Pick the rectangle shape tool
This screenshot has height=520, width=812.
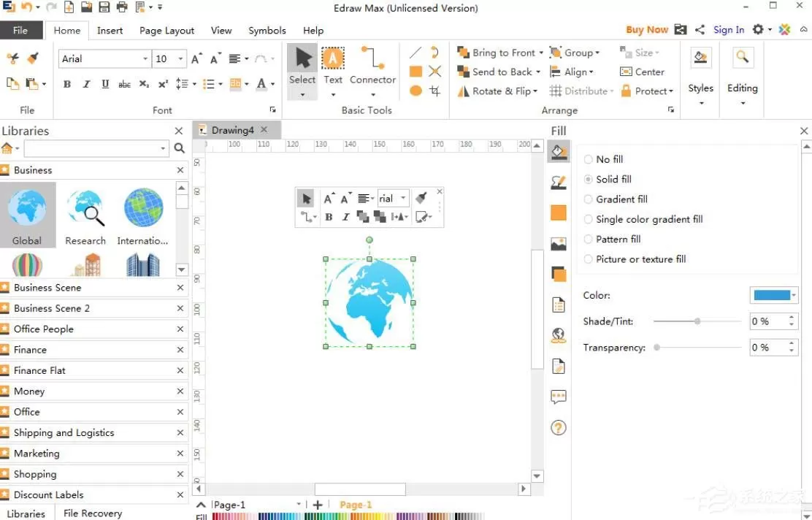pos(415,72)
